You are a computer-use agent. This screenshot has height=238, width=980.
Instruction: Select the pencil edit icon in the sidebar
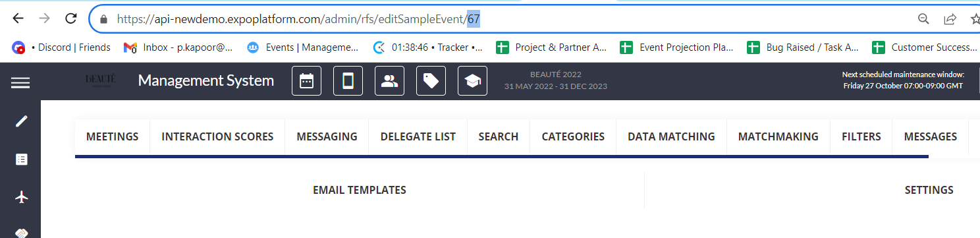pyautogui.click(x=21, y=122)
